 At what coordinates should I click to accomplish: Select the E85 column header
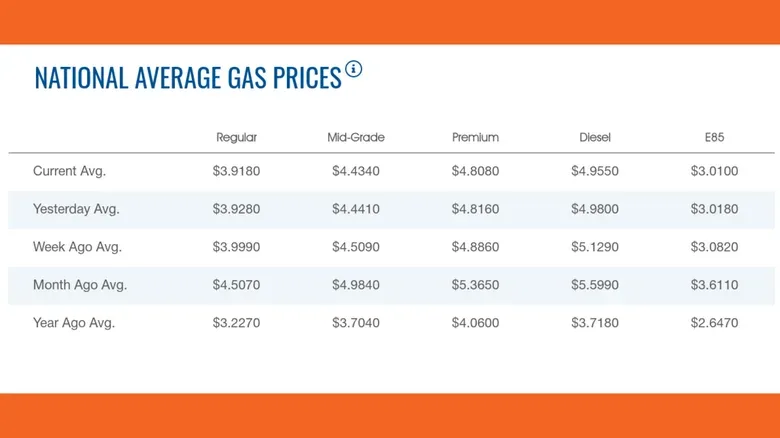pyautogui.click(x=714, y=137)
